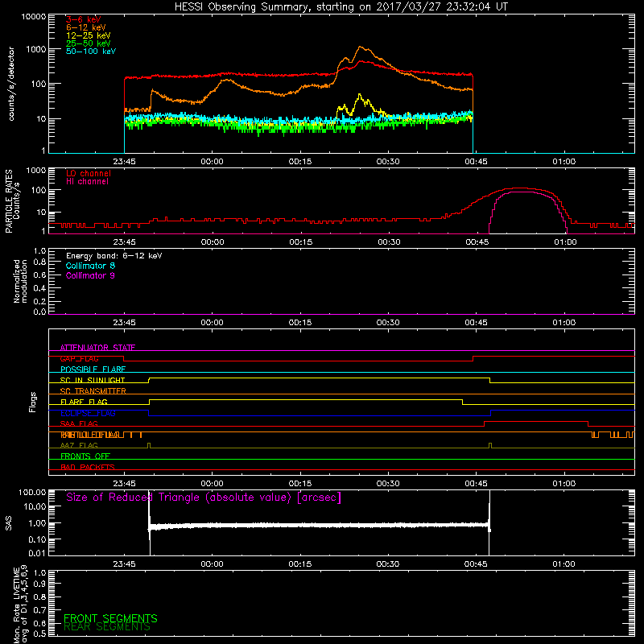Click the counts/s/detector axis label
The height and width of the screenshot is (644, 644).
coord(11,84)
